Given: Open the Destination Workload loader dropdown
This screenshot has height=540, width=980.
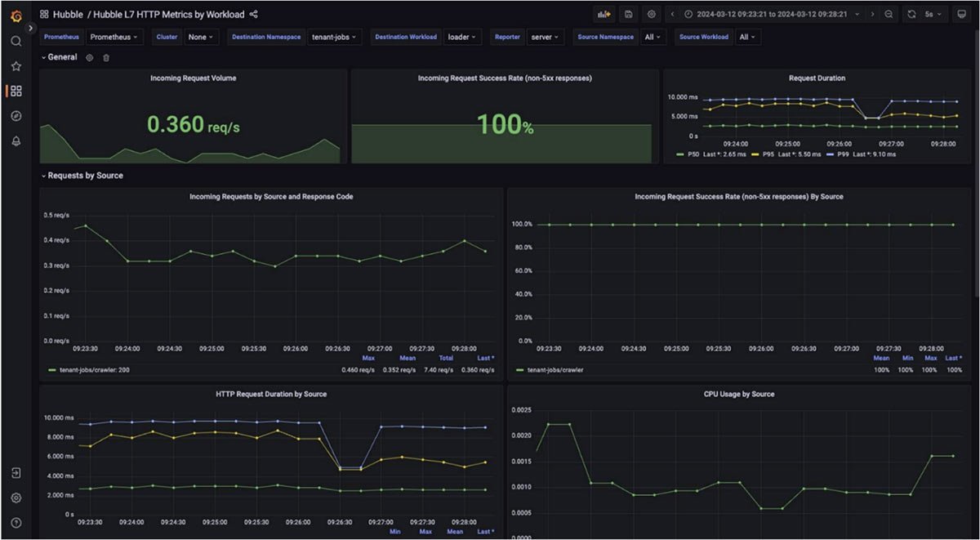Looking at the screenshot, I should pos(462,37).
